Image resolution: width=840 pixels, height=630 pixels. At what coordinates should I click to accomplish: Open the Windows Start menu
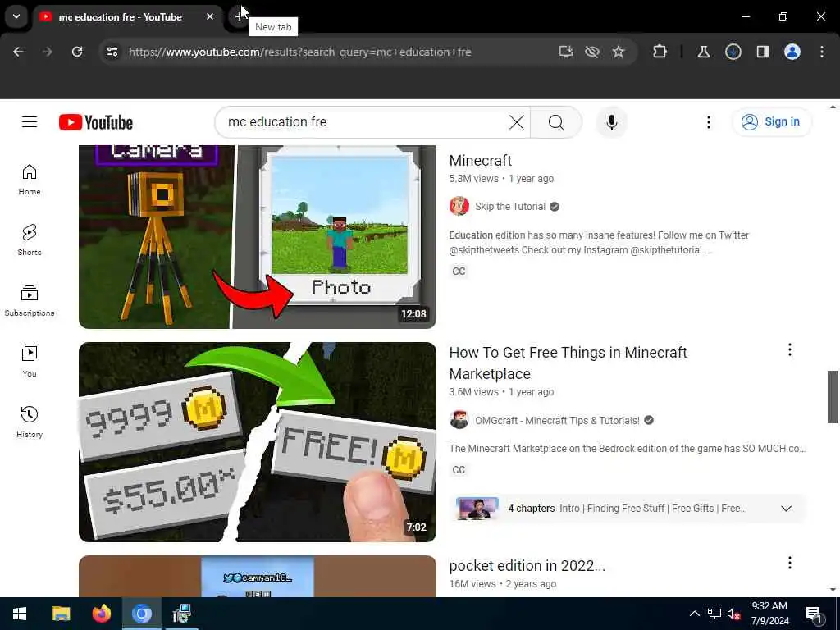click(x=20, y=614)
